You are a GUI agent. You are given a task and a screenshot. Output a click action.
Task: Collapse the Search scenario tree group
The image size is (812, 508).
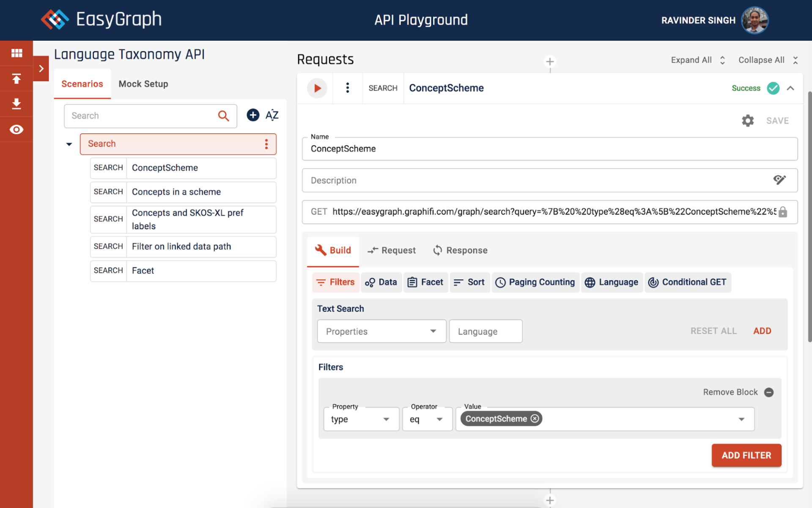click(x=69, y=144)
